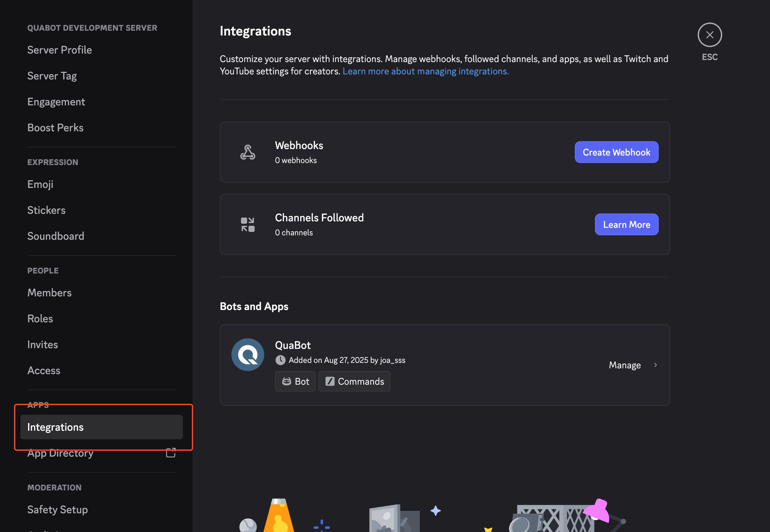
Task: Click the clock icon next to Added on
Action: [280, 360]
